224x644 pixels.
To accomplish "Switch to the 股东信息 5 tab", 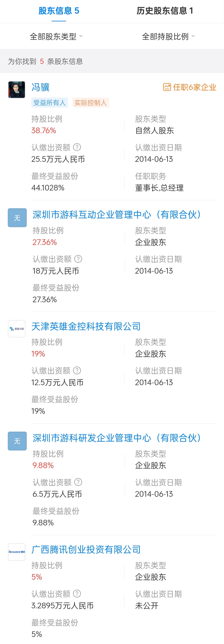I will (x=59, y=11).
